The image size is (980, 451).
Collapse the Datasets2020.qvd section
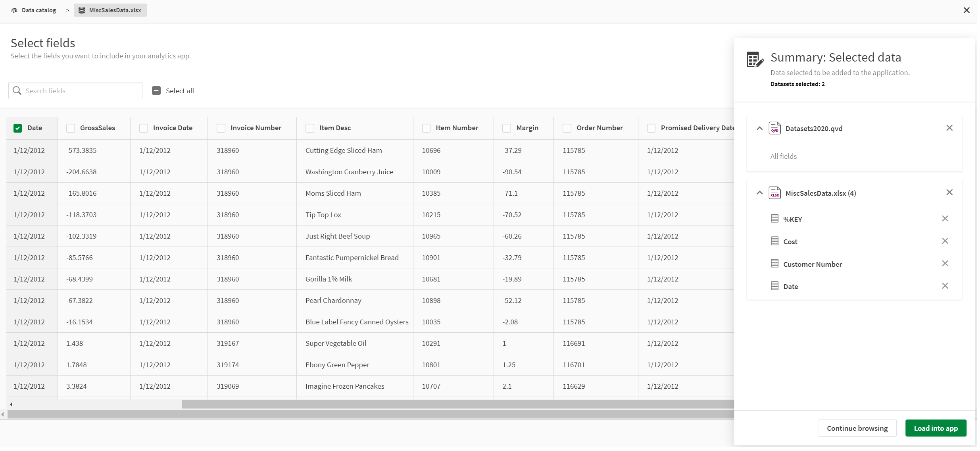click(x=760, y=128)
